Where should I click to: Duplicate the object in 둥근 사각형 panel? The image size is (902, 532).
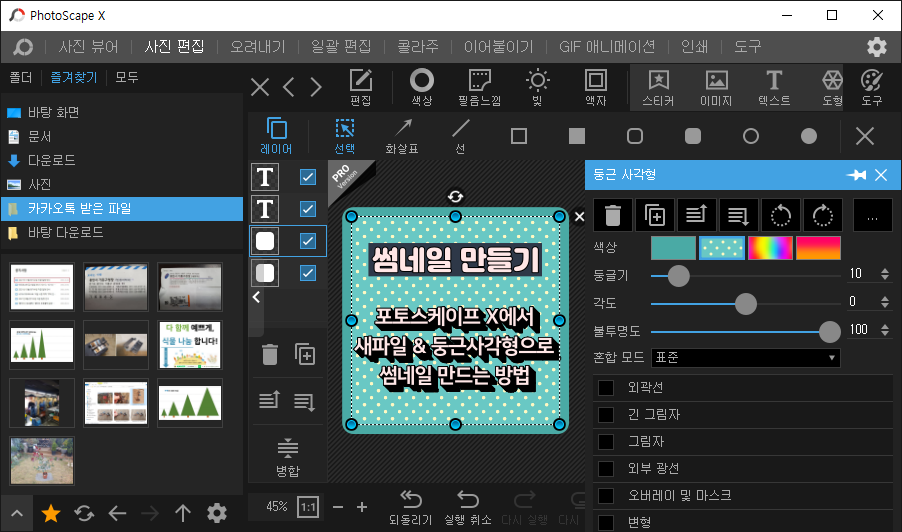(x=655, y=215)
